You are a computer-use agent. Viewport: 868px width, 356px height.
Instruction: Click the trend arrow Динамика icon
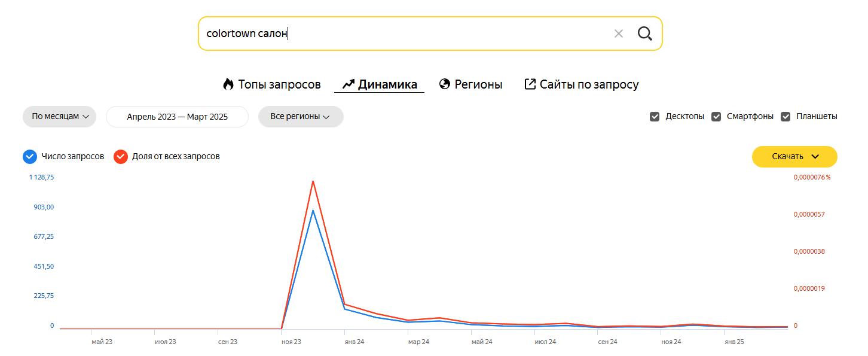pos(349,84)
